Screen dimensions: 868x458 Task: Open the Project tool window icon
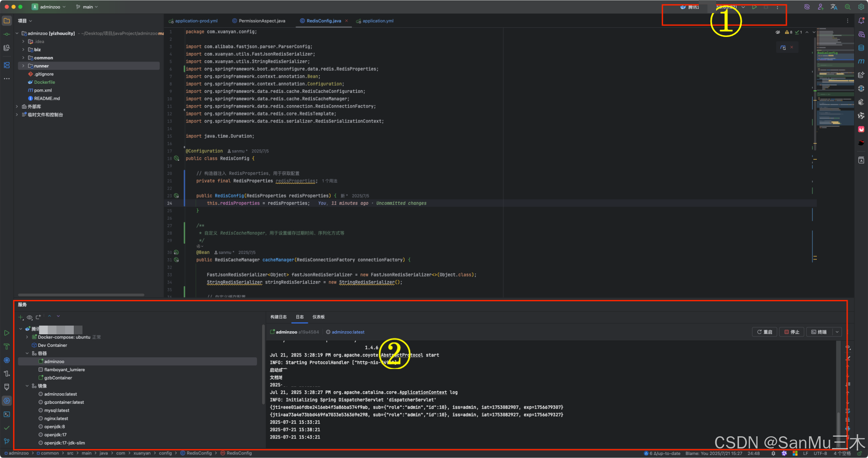pyautogui.click(x=7, y=20)
